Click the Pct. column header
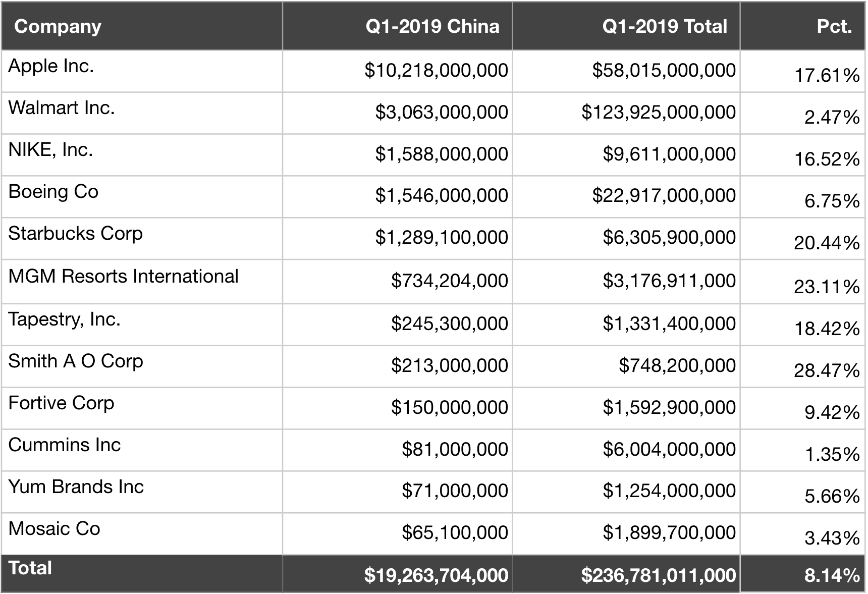Image resolution: width=868 pixels, height=594 pixels. tap(834, 27)
